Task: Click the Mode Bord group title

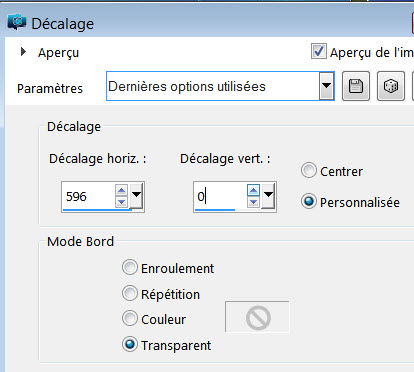Action: point(80,241)
